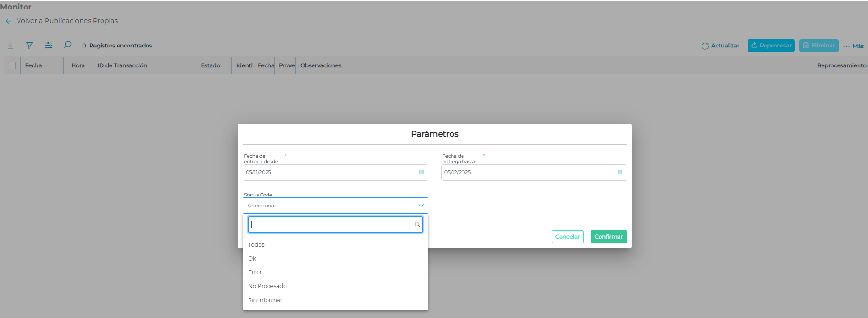Image resolution: width=868 pixels, height=318 pixels.
Task: Open the column settings sliders icon
Action: [x=48, y=46]
